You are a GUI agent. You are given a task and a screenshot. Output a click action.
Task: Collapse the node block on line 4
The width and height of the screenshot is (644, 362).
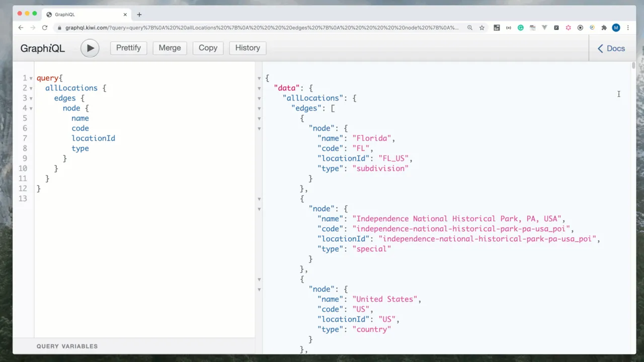(31, 109)
